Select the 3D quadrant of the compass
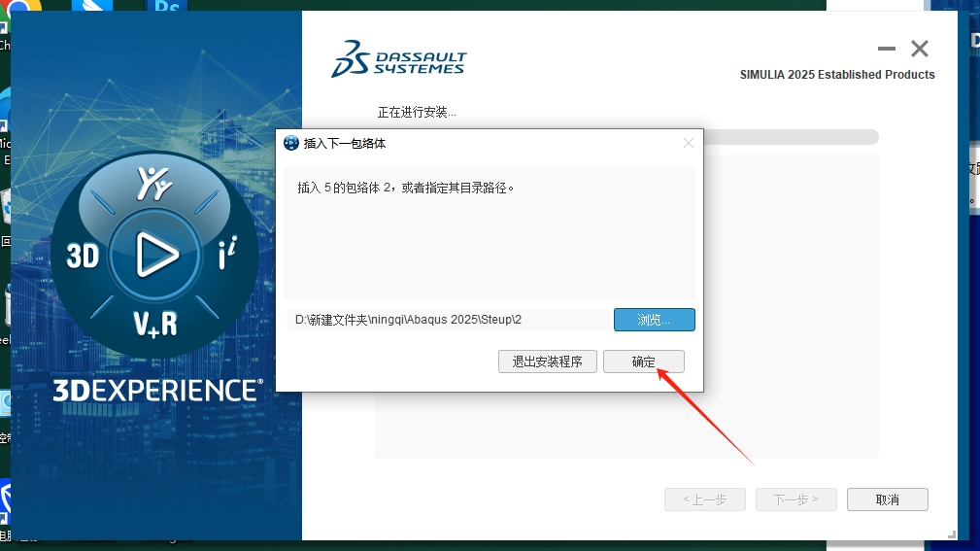Screen dimensions: 980x551 pos(84,256)
